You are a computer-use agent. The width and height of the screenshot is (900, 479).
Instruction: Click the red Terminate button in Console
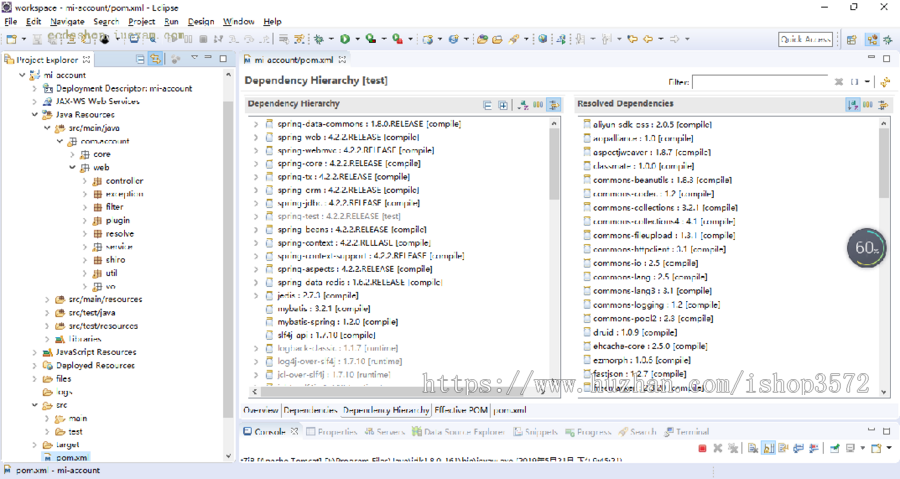(x=703, y=448)
